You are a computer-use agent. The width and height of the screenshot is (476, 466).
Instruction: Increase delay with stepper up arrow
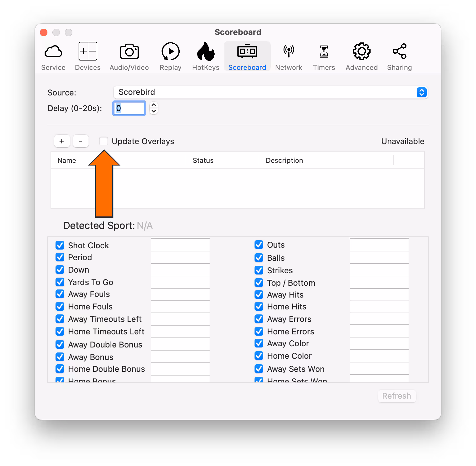click(154, 105)
